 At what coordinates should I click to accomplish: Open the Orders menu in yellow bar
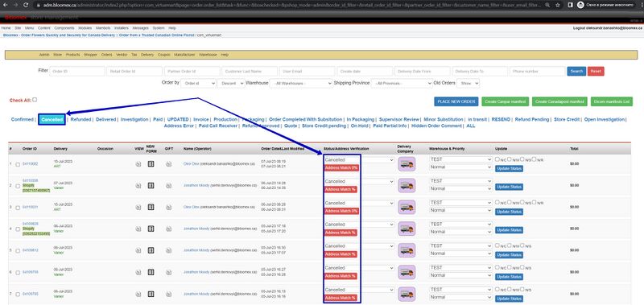(x=106, y=55)
